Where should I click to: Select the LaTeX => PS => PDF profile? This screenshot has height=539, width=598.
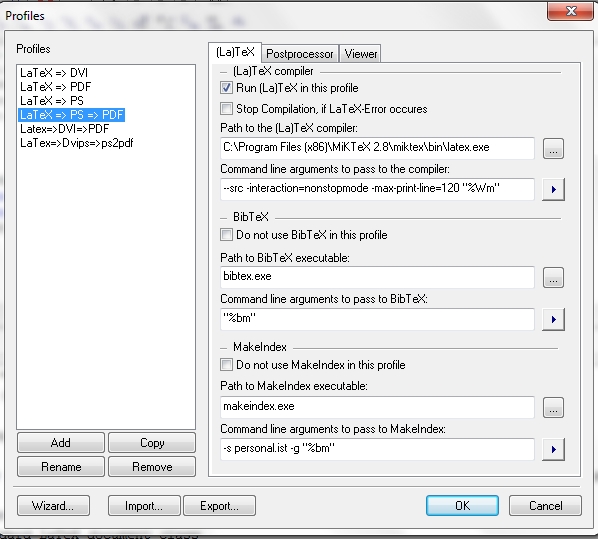pos(72,115)
